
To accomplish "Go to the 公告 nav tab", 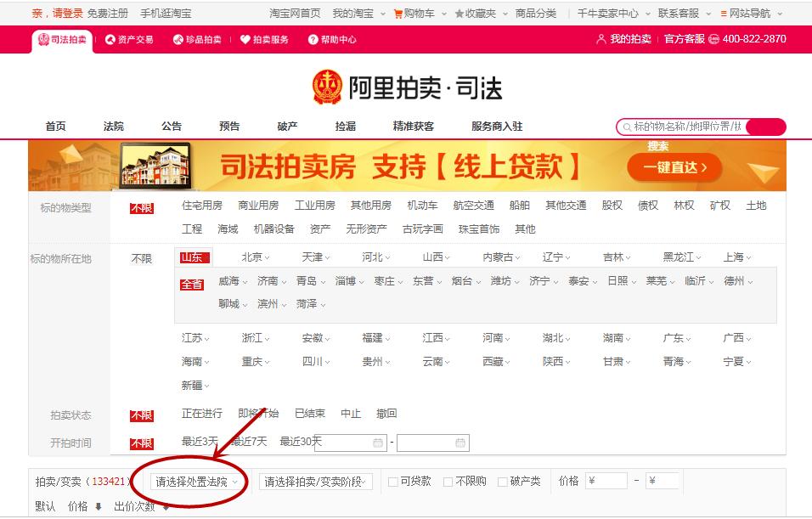I will [172, 127].
